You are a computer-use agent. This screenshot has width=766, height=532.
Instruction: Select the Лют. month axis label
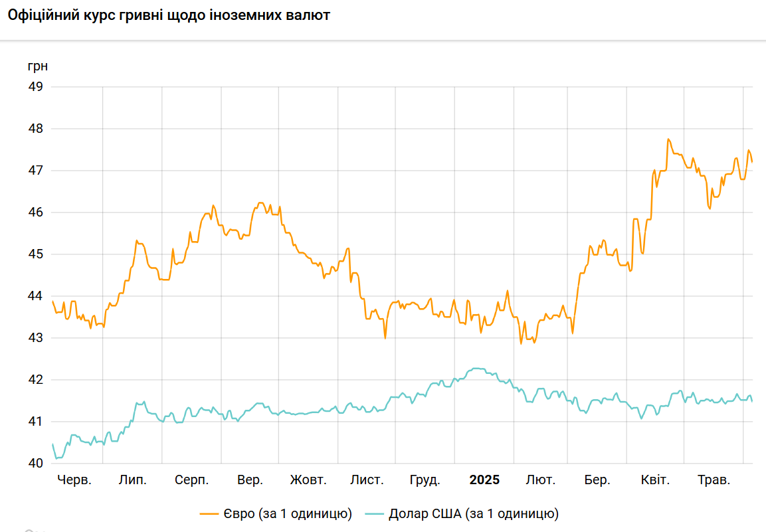[x=540, y=480]
